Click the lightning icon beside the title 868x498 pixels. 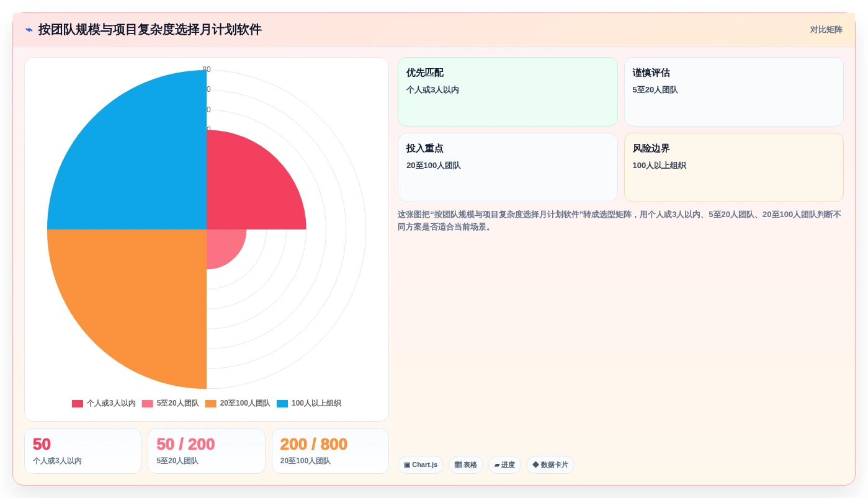(x=29, y=30)
